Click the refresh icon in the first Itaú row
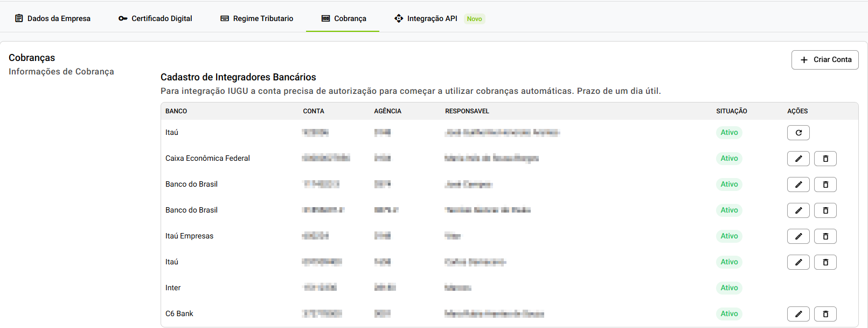The height and width of the screenshot is (328, 868). pos(798,133)
